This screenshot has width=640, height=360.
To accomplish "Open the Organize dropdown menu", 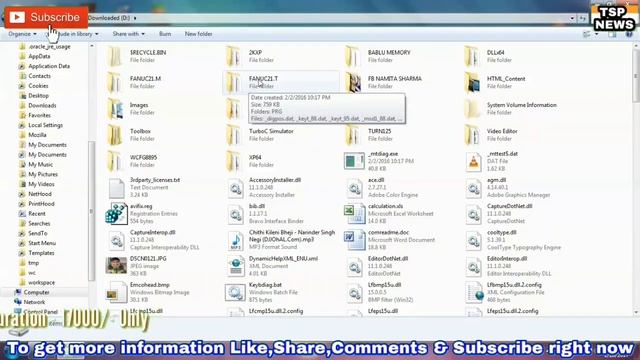I will tap(22, 34).
